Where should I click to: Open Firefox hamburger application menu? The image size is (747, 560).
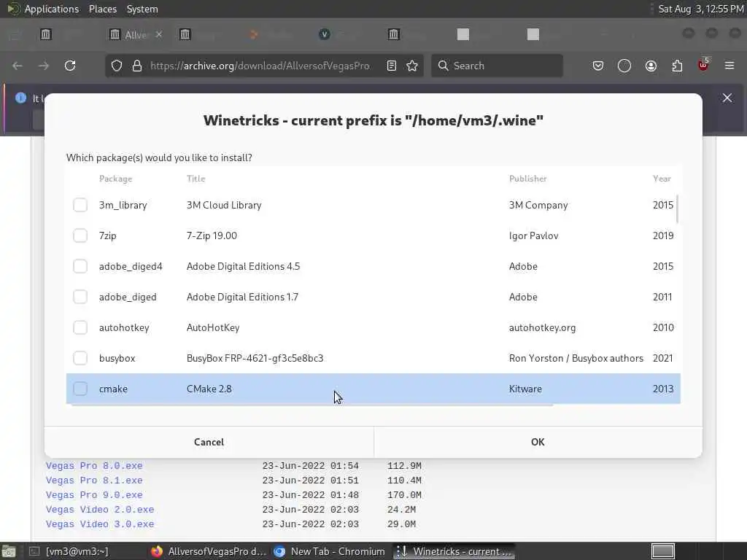[729, 66]
